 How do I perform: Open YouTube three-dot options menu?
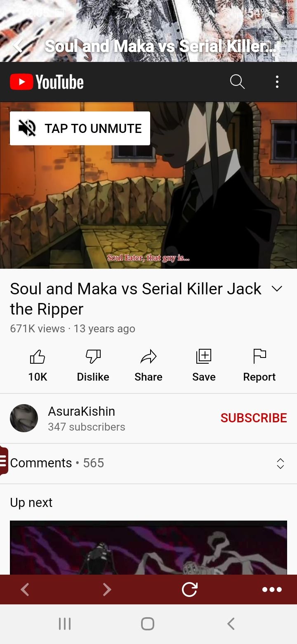(277, 82)
